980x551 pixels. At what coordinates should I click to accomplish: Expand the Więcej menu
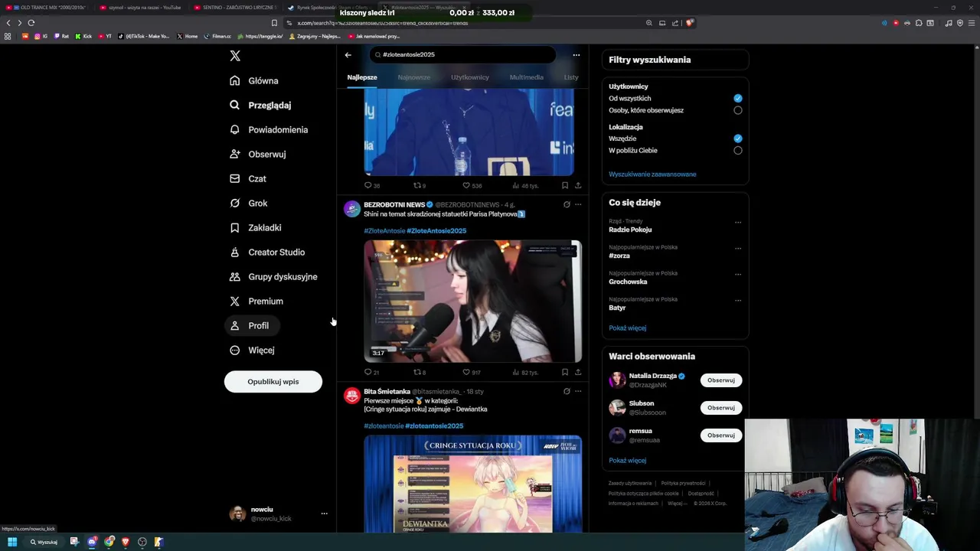point(252,350)
